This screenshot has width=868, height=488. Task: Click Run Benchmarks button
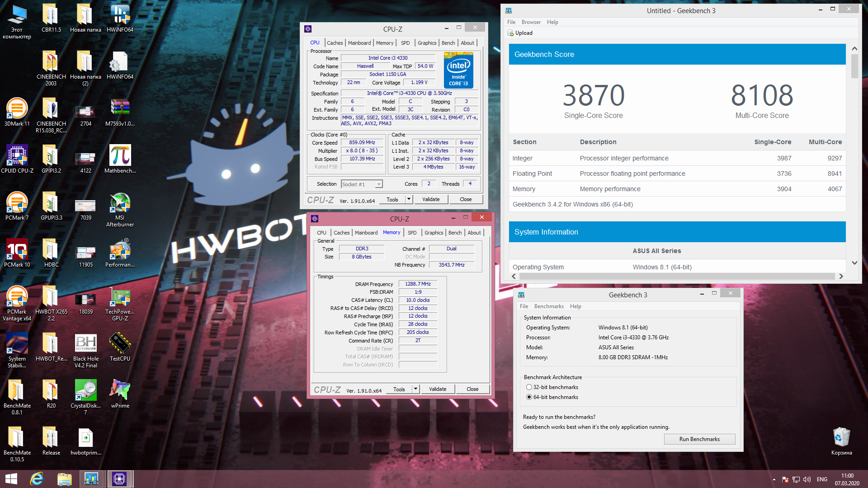tap(699, 439)
